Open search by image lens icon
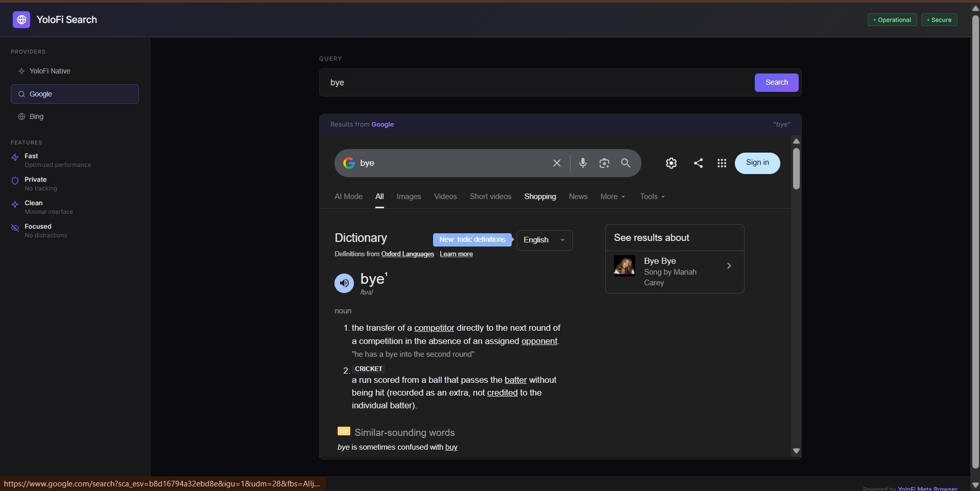The height and width of the screenshot is (491, 980). 604,163
